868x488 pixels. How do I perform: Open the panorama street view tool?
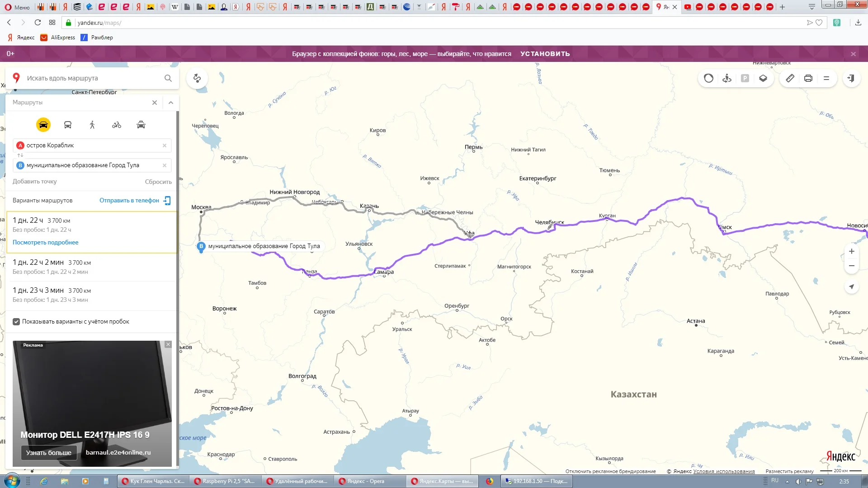pyautogui.click(x=727, y=78)
